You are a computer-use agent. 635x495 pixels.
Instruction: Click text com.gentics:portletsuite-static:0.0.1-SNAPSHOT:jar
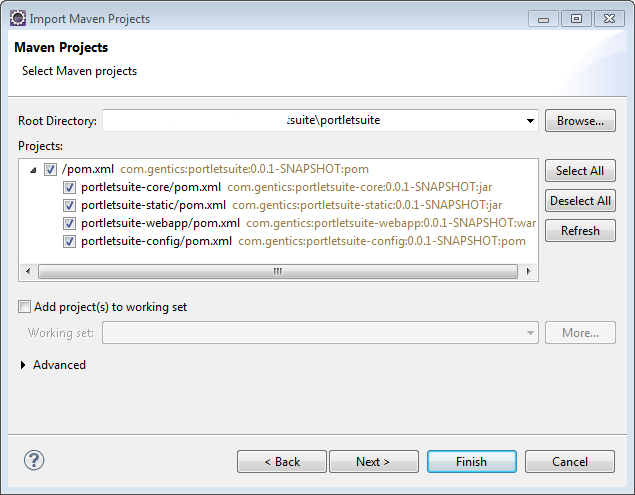367,205
